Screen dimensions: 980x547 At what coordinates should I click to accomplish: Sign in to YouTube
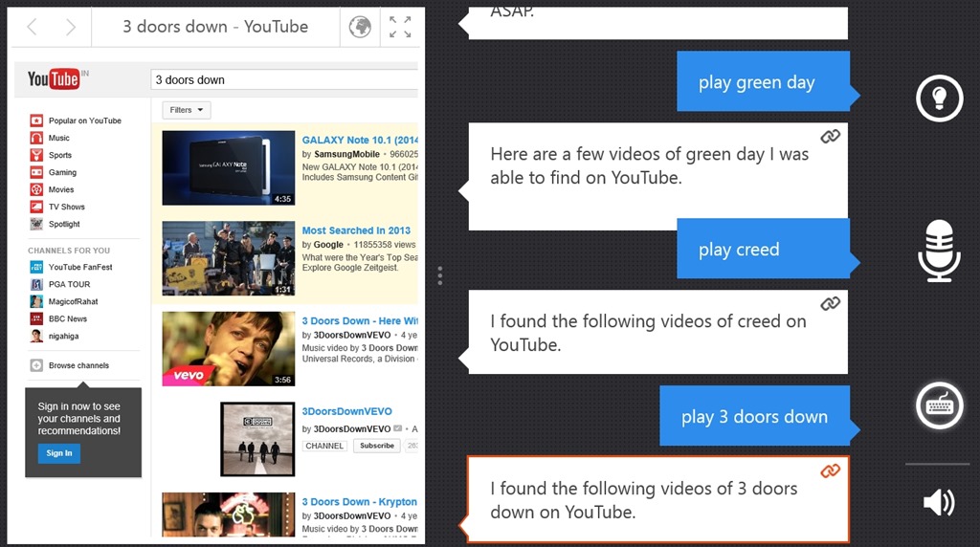pyautogui.click(x=59, y=453)
